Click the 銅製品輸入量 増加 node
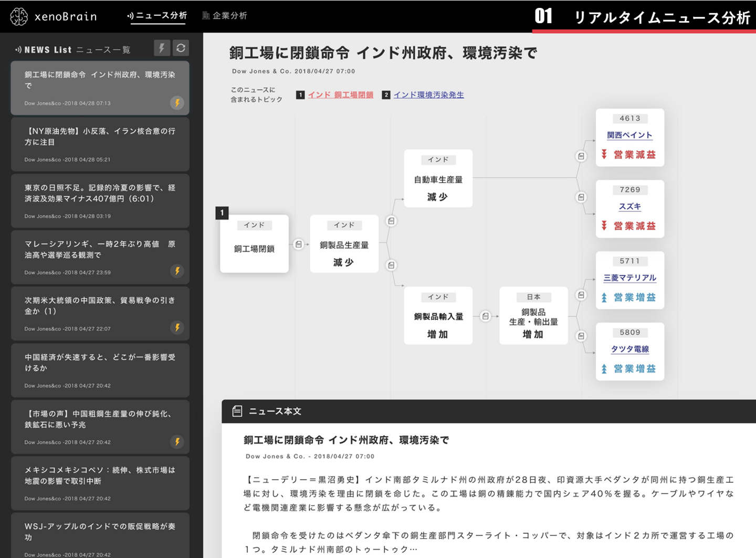The width and height of the screenshot is (756, 558). [438, 315]
